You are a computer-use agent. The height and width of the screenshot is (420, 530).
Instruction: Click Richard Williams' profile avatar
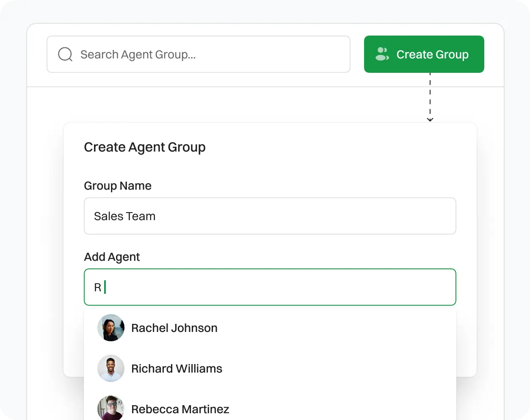[110, 368]
